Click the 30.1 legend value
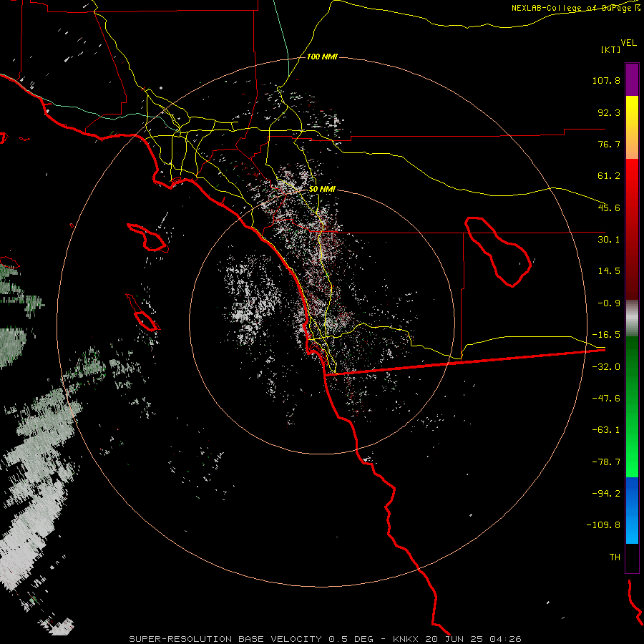The image size is (644, 644). pos(609,240)
